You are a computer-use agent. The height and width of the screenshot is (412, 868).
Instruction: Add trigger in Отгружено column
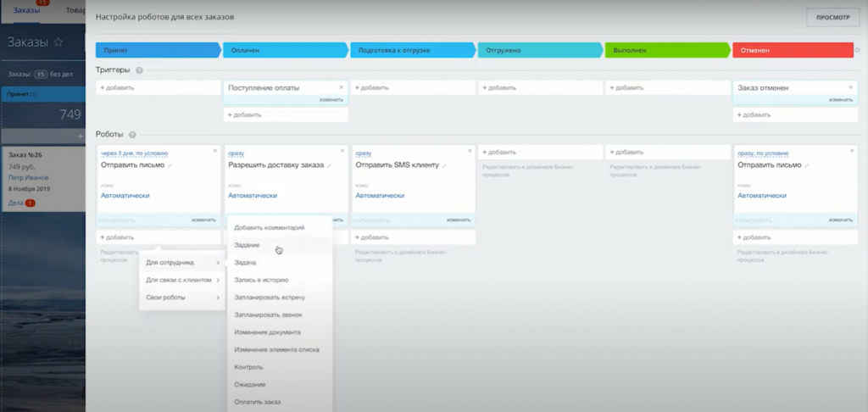click(x=540, y=87)
